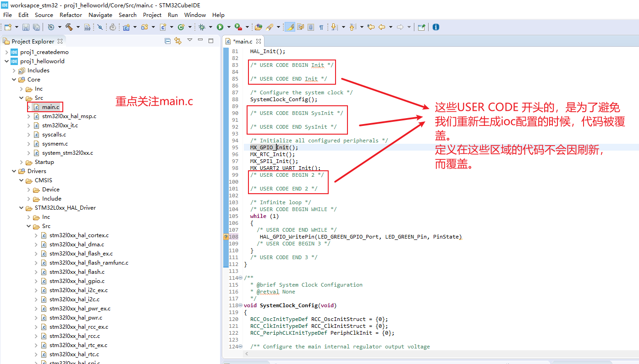Open the Refactor menu

pyautogui.click(x=71, y=15)
